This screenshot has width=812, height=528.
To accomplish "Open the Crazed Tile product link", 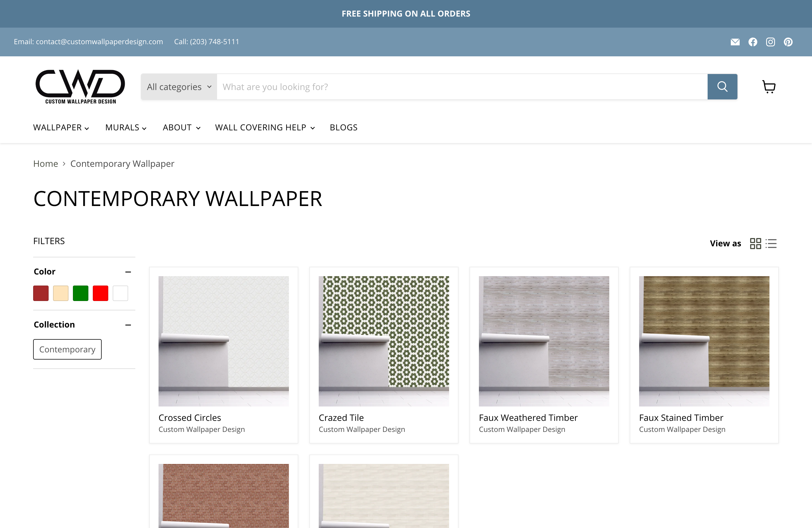I will coord(341,418).
